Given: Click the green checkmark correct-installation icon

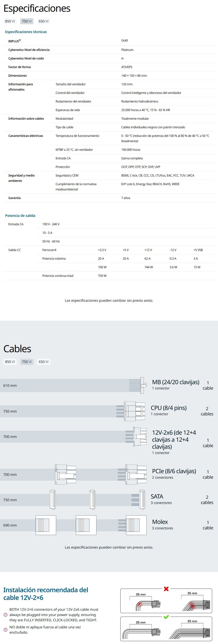Looking at the screenshot, I should (x=166, y=617).
